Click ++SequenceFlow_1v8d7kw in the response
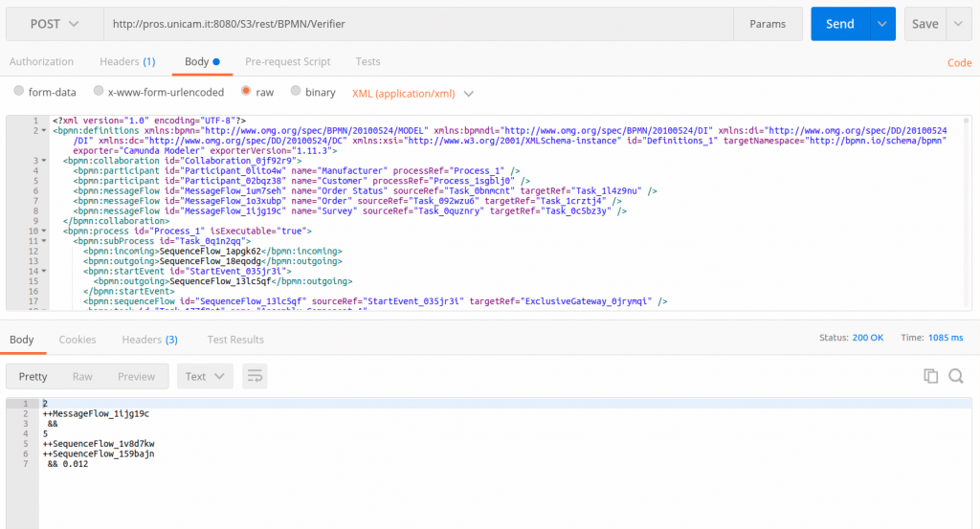980x529 pixels. pyautogui.click(x=99, y=444)
